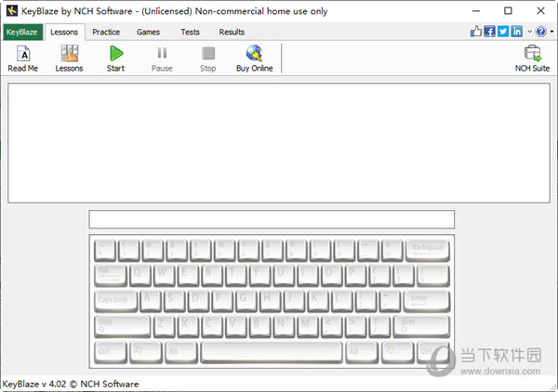Screen dimensions: 558x392
Task: Switch to the Games tab
Action: [148, 32]
